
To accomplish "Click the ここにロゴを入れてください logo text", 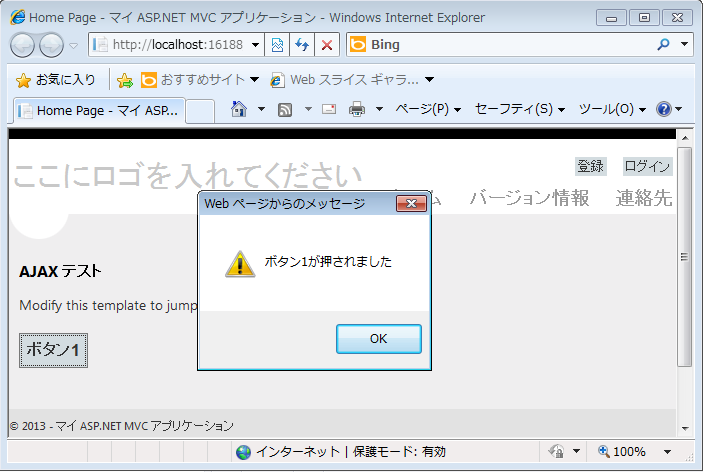I will click(187, 175).
